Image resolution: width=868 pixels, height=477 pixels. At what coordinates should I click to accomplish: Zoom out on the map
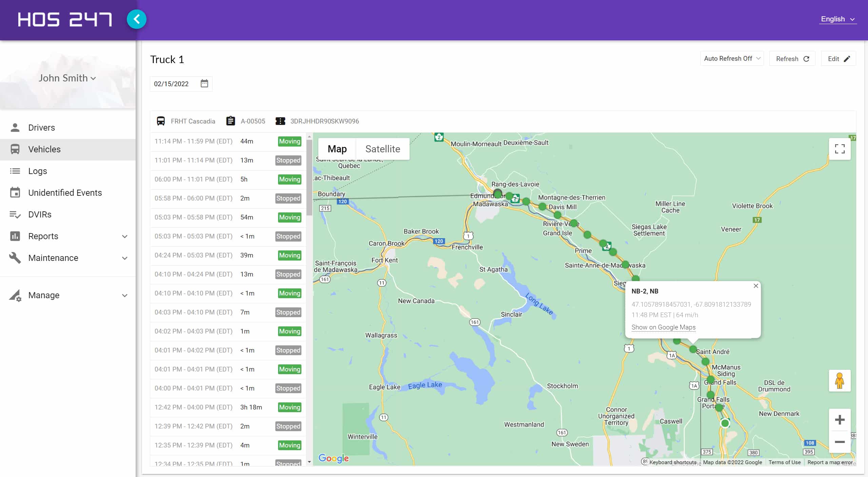[x=840, y=442]
